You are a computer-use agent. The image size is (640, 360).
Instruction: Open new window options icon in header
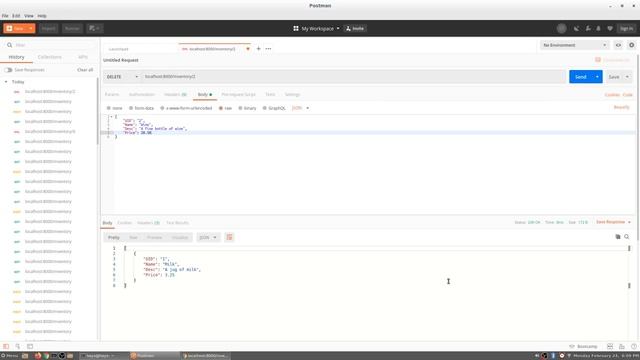[x=94, y=28]
